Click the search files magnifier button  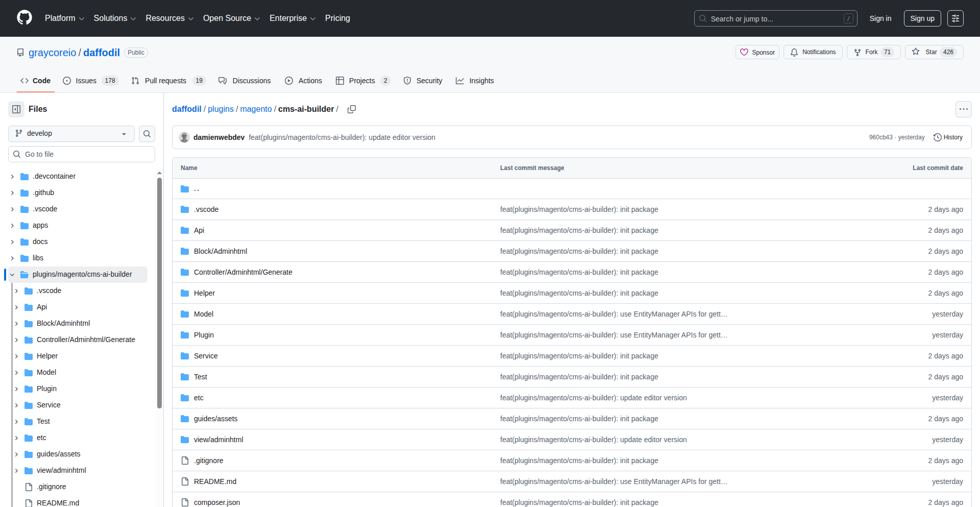click(x=147, y=134)
